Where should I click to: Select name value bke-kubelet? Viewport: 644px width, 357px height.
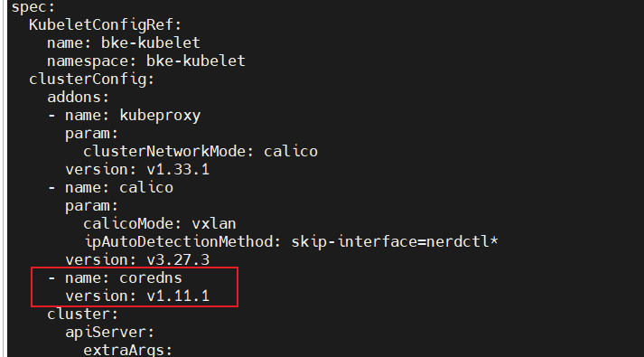pos(151,42)
